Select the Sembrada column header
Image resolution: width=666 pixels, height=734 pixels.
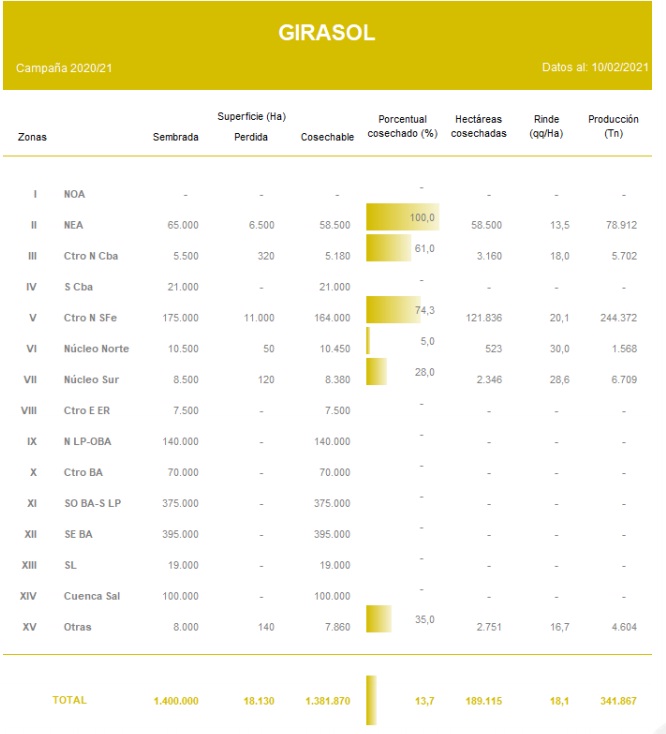pyautogui.click(x=175, y=137)
